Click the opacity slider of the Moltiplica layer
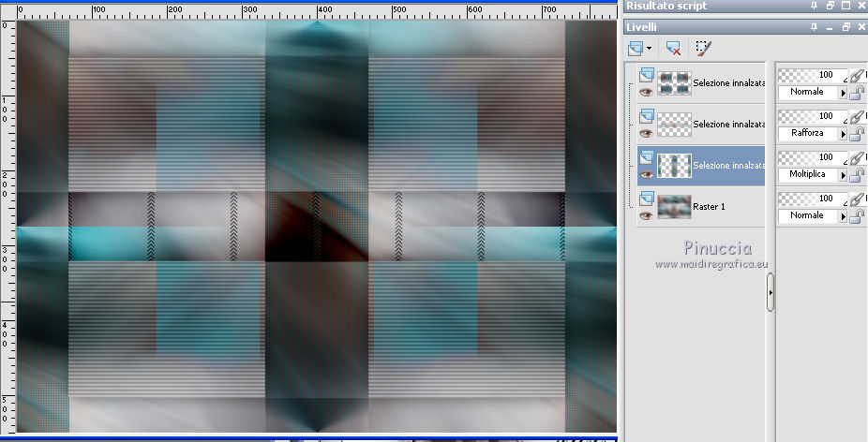This screenshot has width=868, height=442. 814,157
